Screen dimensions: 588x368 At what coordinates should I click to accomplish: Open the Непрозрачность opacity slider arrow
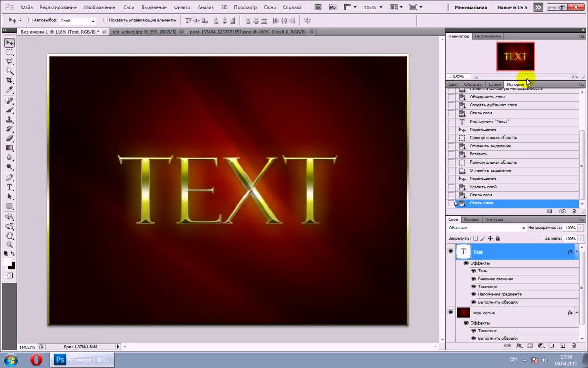(581, 228)
